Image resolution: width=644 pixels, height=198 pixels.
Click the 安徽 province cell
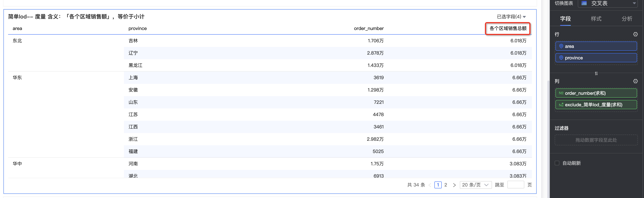[133, 90]
